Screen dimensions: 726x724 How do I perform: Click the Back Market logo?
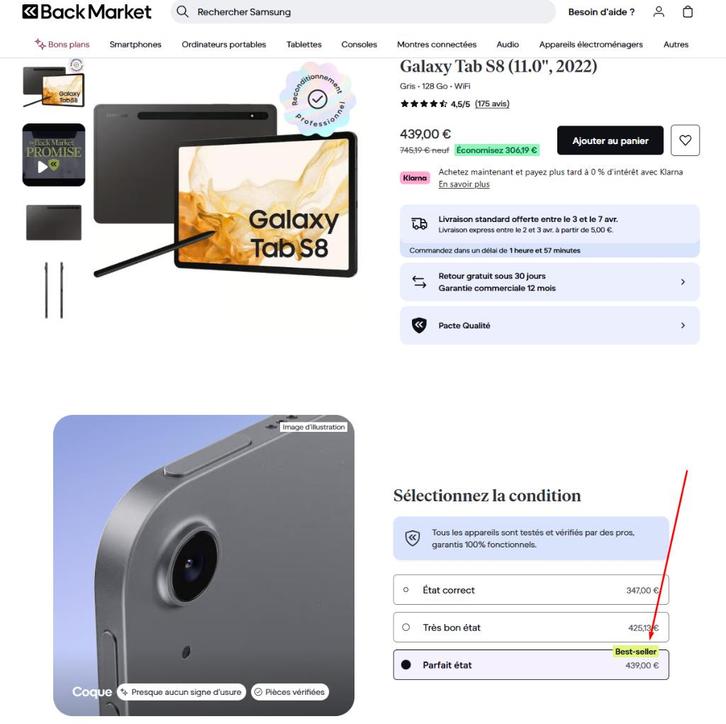(x=87, y=12)
